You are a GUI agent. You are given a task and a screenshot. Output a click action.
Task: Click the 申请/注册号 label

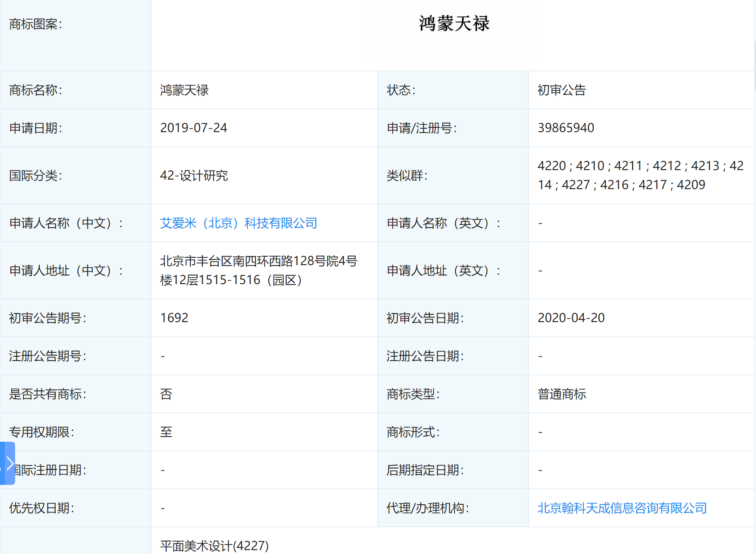(x=422, y=128)
